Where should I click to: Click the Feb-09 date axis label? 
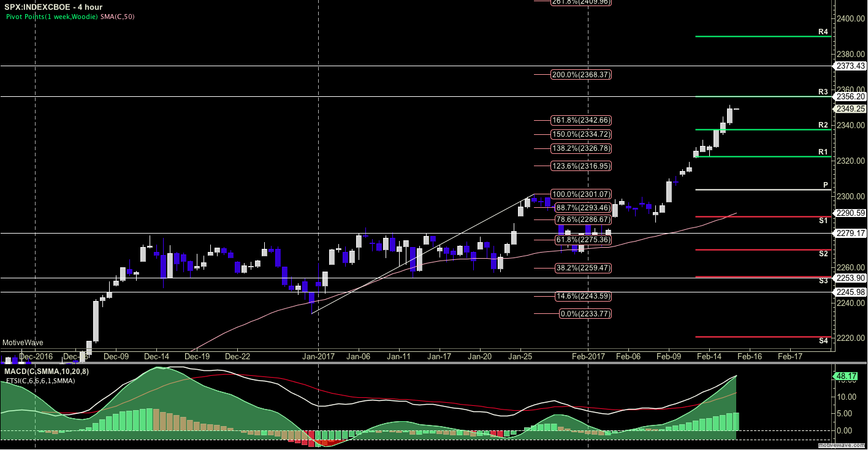point(669,356)
